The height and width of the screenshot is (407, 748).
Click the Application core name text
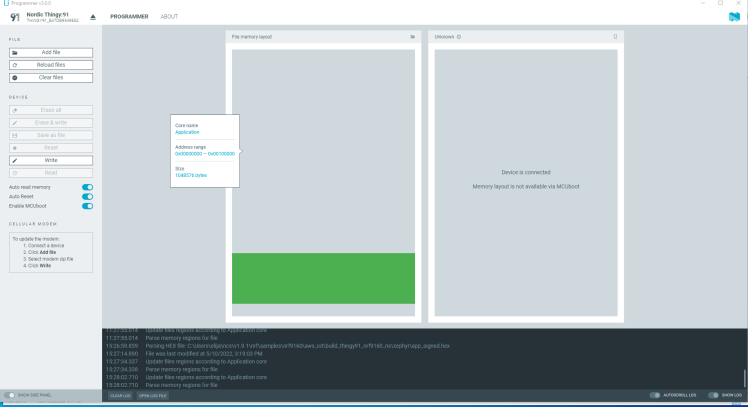coord(187,132)
